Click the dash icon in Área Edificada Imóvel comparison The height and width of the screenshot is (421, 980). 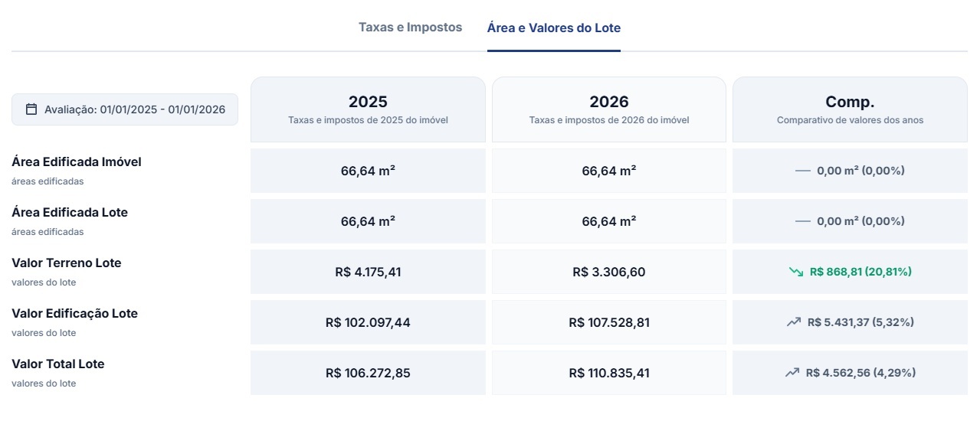802,171
